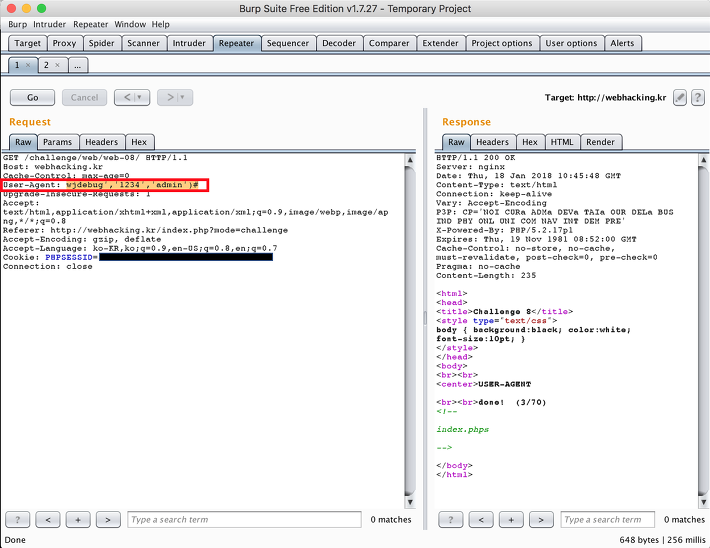710x548 pixels.
Task: Switch to the Spider tab
Action: [x=101, y=43]
